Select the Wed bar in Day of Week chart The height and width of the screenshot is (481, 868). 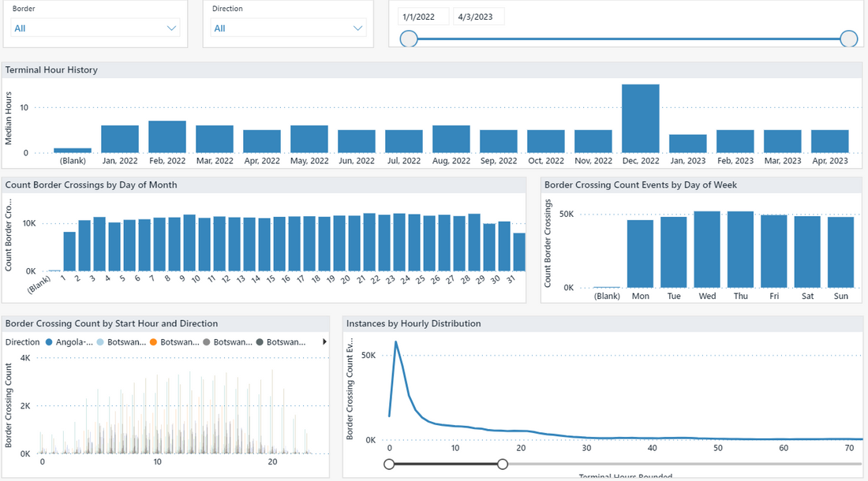click(x=707, y=248)
